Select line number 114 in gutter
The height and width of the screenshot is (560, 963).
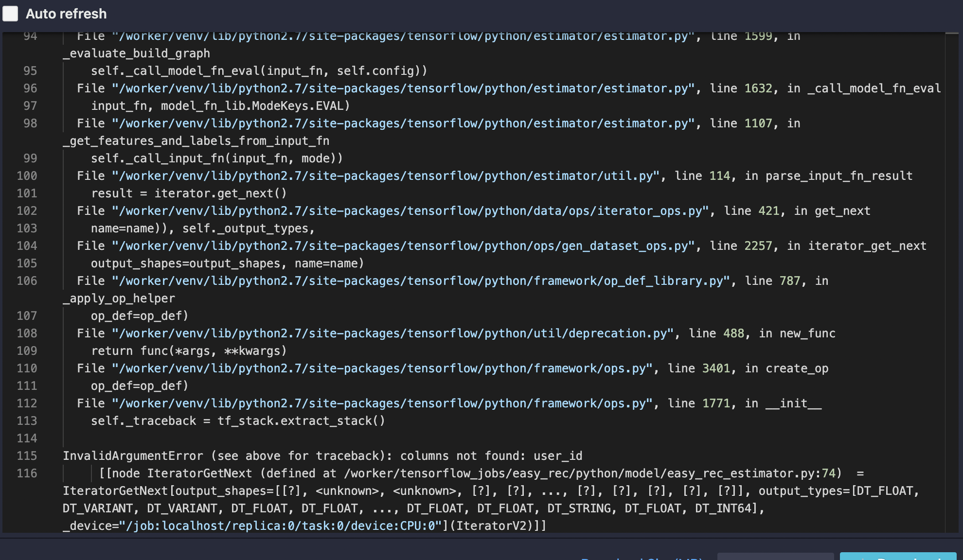(27, 438)
